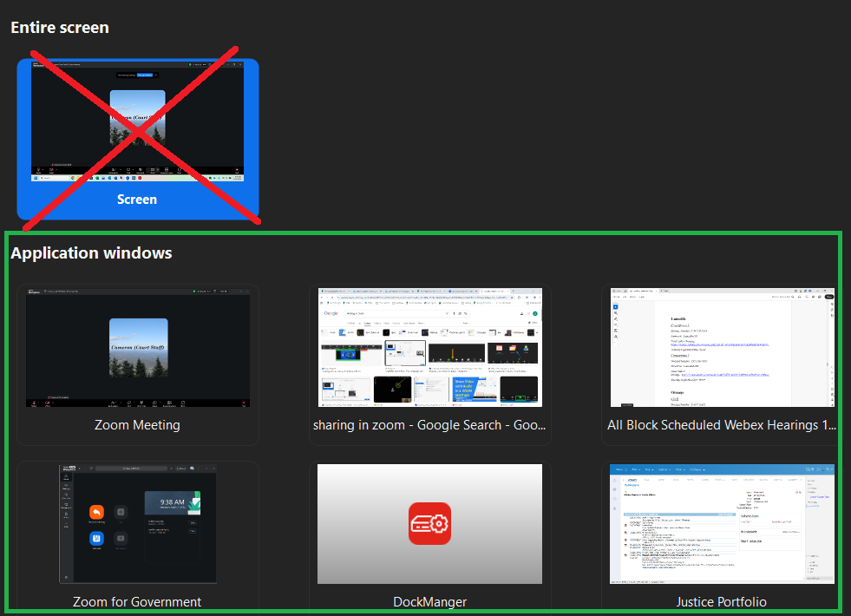The width and height of the screenshot is (851, 616).
Task: Click the "Zoom Meeting" window label
Action: click(137, 425)
